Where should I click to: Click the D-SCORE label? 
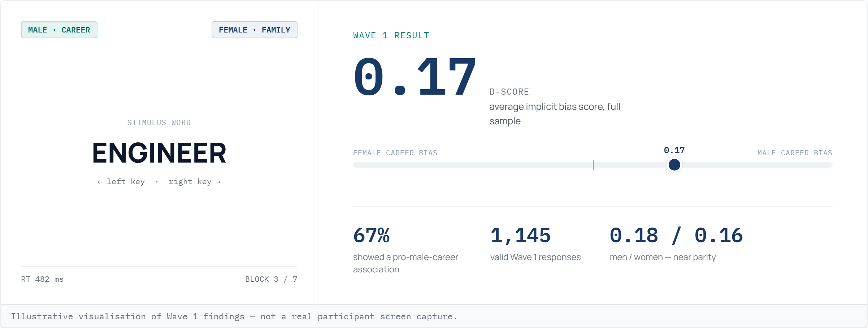(x=509, y=92)
